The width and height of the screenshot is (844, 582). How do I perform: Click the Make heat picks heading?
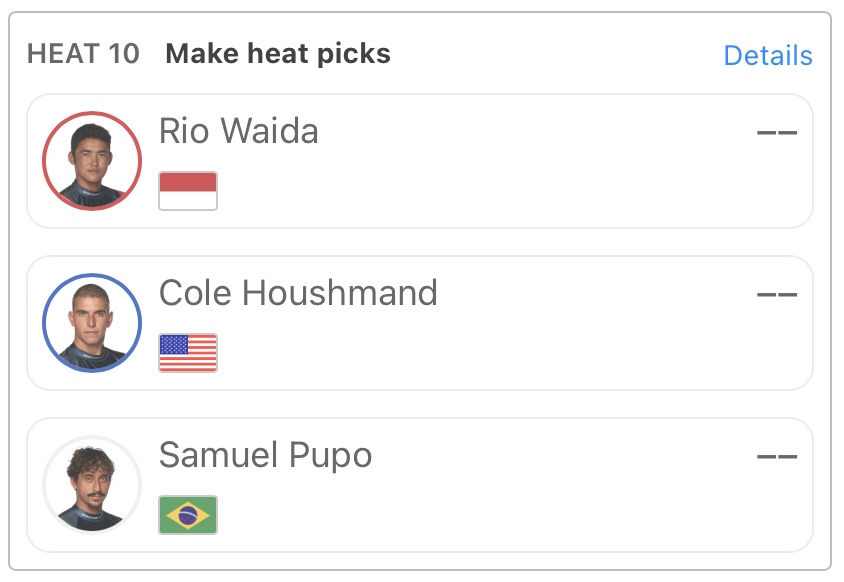[x=278, y=54]
